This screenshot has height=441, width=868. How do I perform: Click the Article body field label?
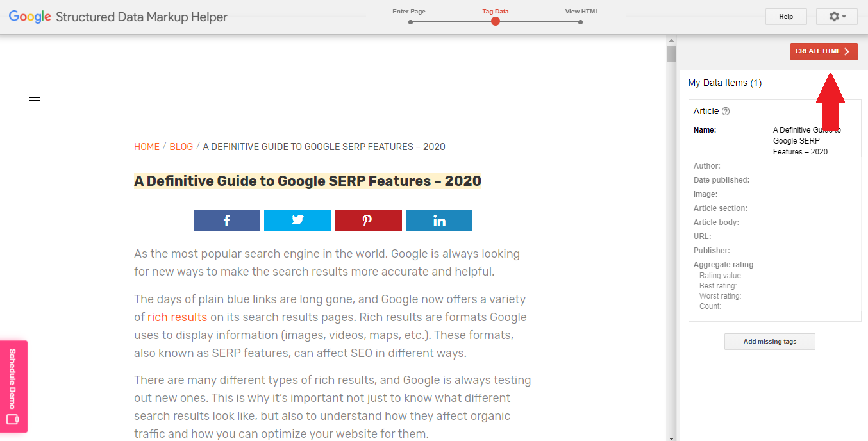tap(716, 222)
